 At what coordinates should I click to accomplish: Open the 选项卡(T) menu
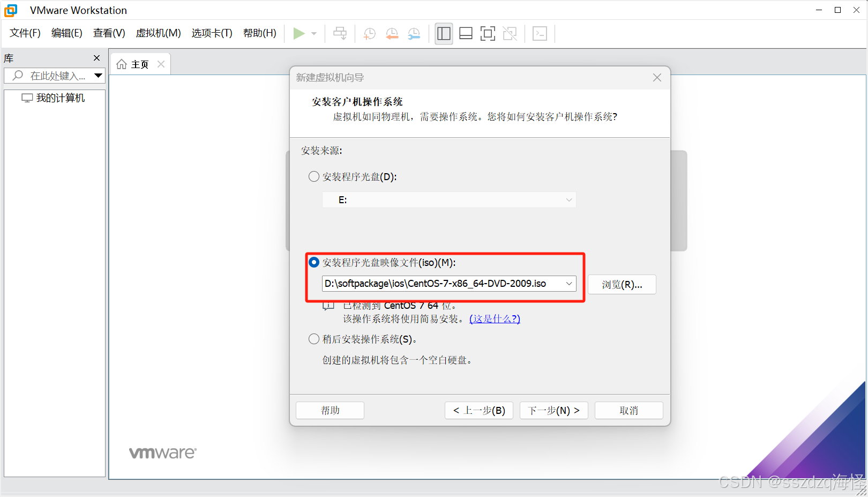(x=212, y=33)
